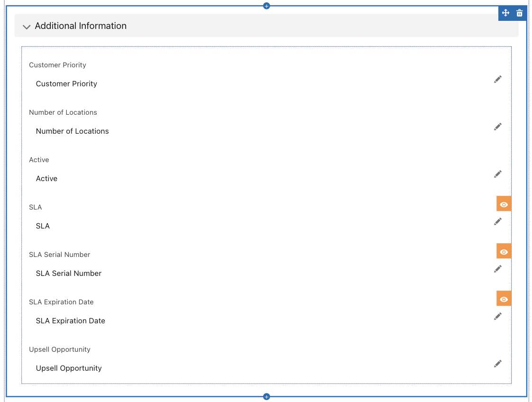Click the Upsell Opportunity field label
The height and width of the screenshot is (402, 532).
coord(59,349)
